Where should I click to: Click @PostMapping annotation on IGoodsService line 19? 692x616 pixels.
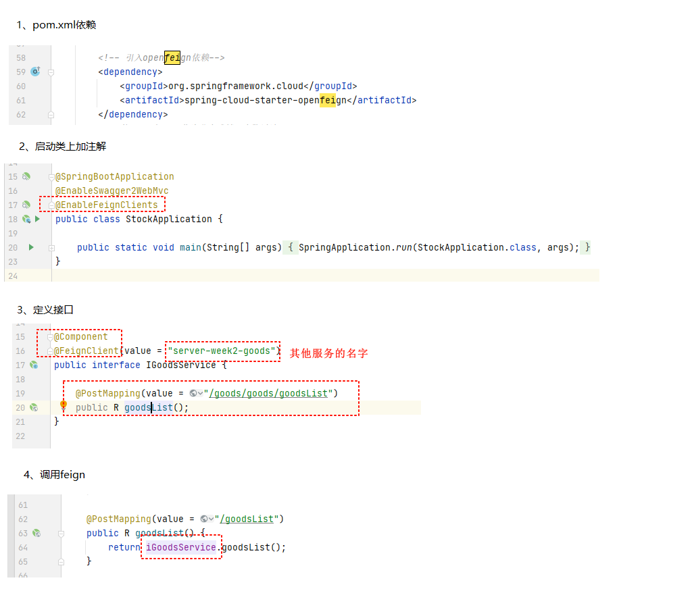pos(107,393)
